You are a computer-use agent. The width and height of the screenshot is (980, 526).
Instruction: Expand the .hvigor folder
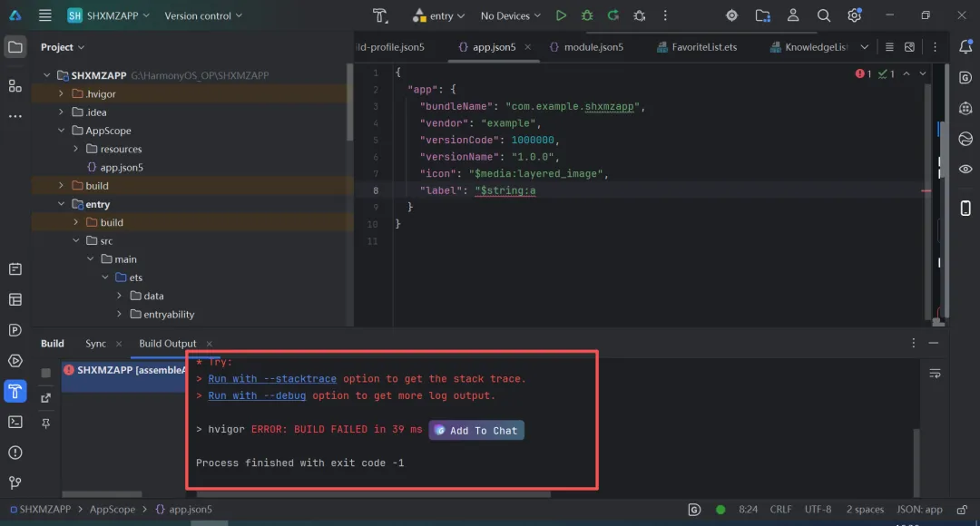point(61,93)
